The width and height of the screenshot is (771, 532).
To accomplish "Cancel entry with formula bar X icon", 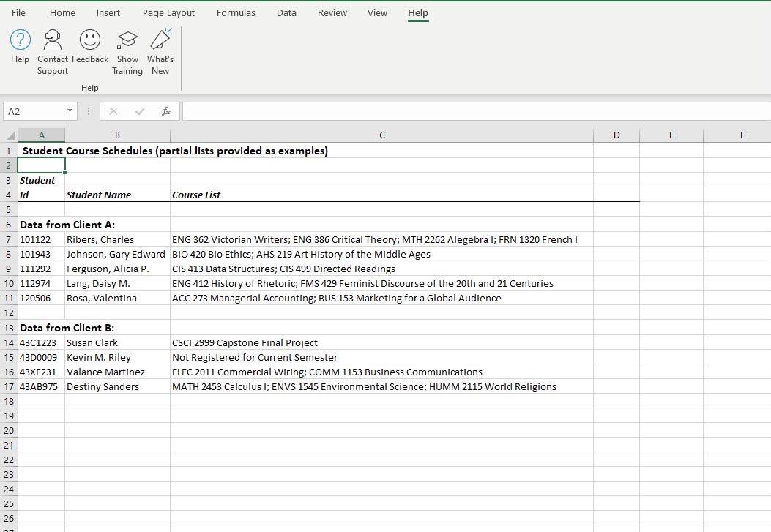I will point(113,111).
